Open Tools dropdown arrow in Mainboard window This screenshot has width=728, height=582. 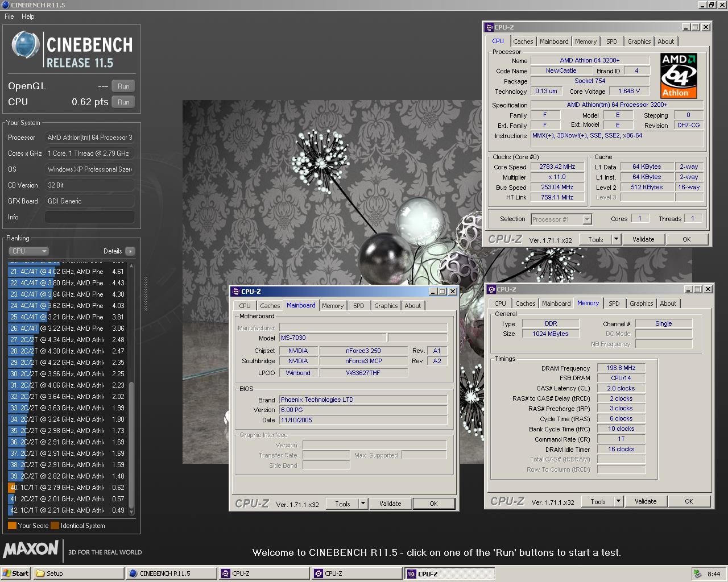tap(363, 504)
